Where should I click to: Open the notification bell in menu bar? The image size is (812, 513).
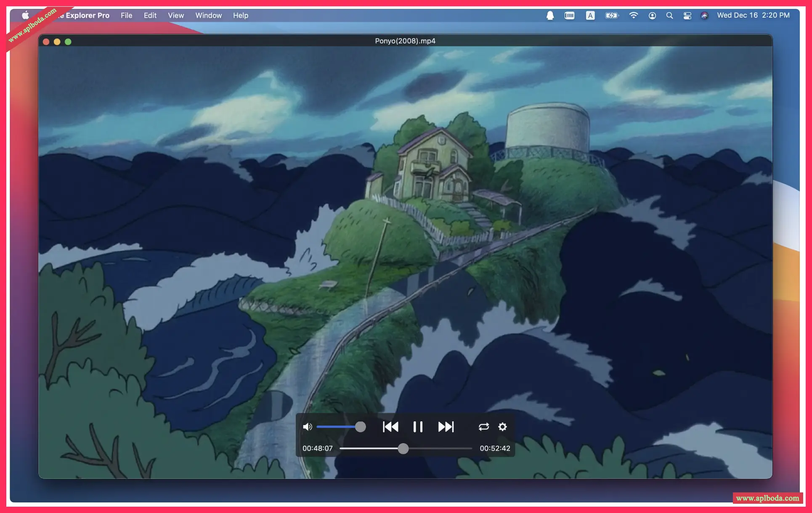[550, 16]
